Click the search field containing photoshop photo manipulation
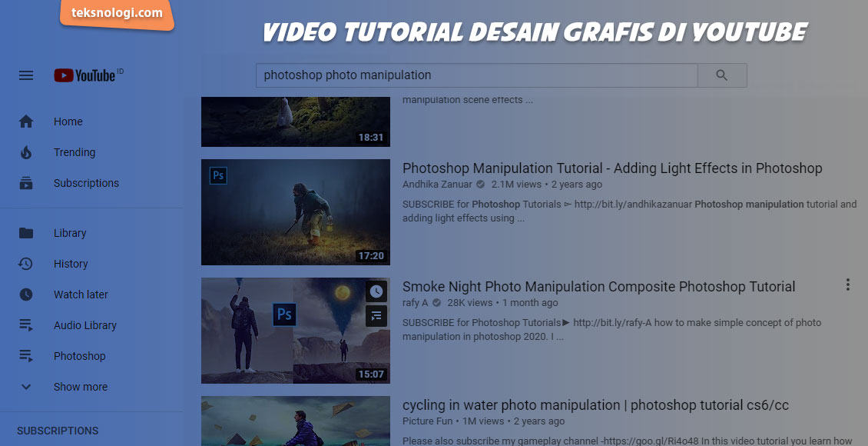This screenshot has width=868, height=446. click(x=476, y=75)
